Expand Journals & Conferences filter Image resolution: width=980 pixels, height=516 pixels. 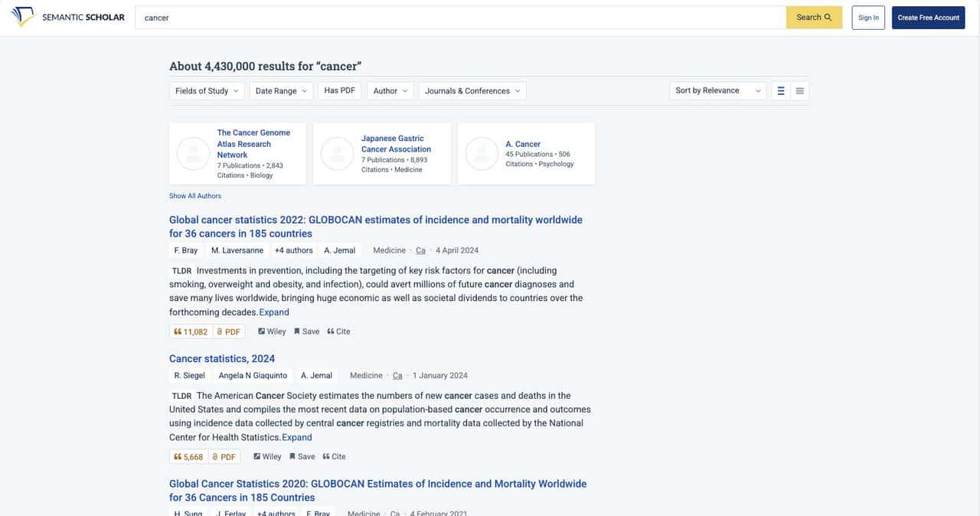pyautogui.click(x=472, y=90)
